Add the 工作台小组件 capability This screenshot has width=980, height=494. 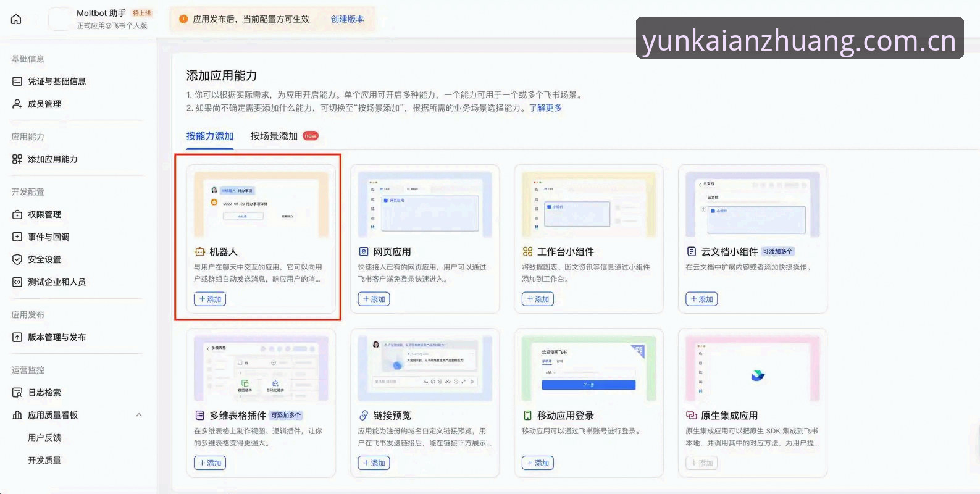[x=538, y=299]
